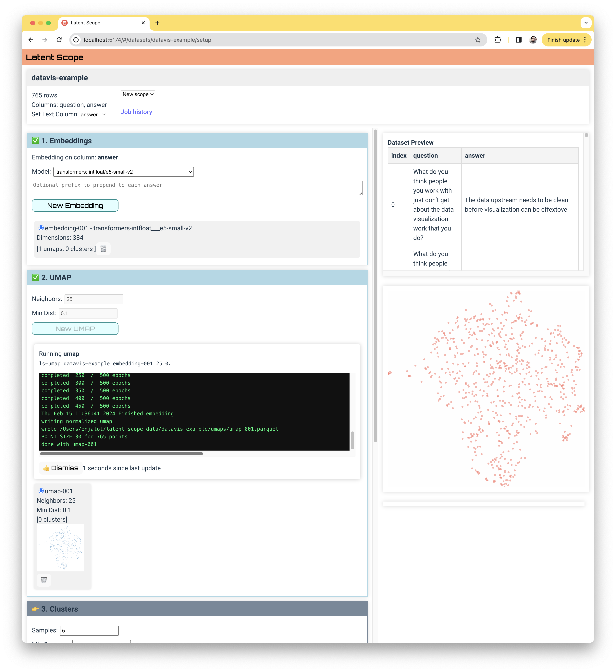Open the browser extensions puzzle icon
The height and width of the screenshot is (672, 616).
498,40
